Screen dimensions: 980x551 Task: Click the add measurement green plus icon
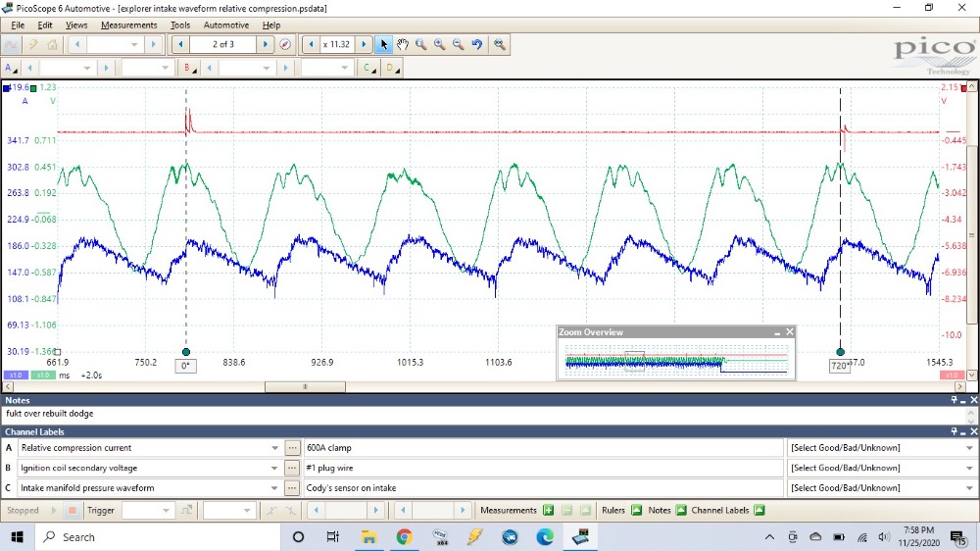548,510
